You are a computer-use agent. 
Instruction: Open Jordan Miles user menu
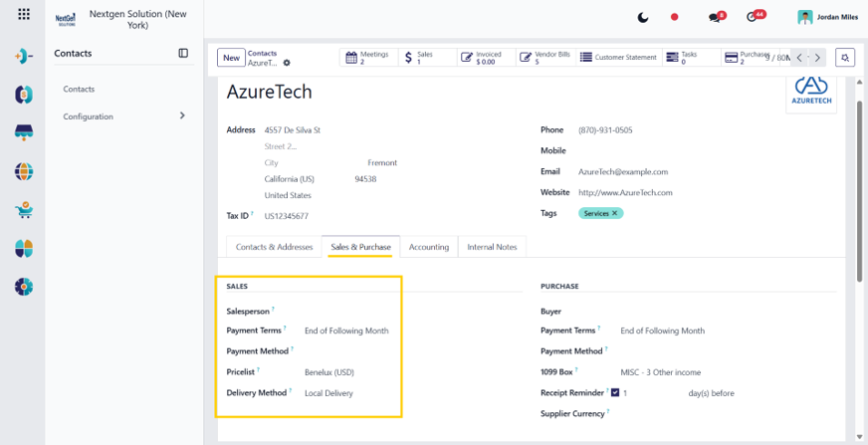pyautogui.click(x=828, y=17)
